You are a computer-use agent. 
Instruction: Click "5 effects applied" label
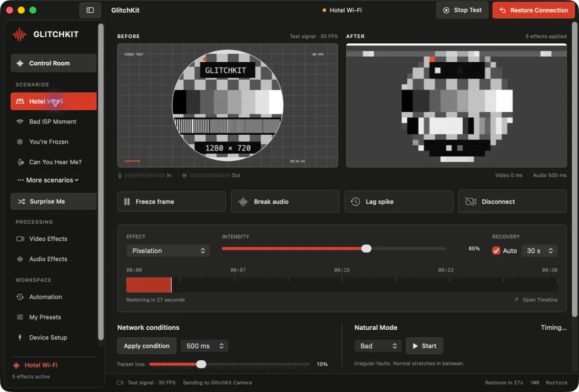point(546,36)
